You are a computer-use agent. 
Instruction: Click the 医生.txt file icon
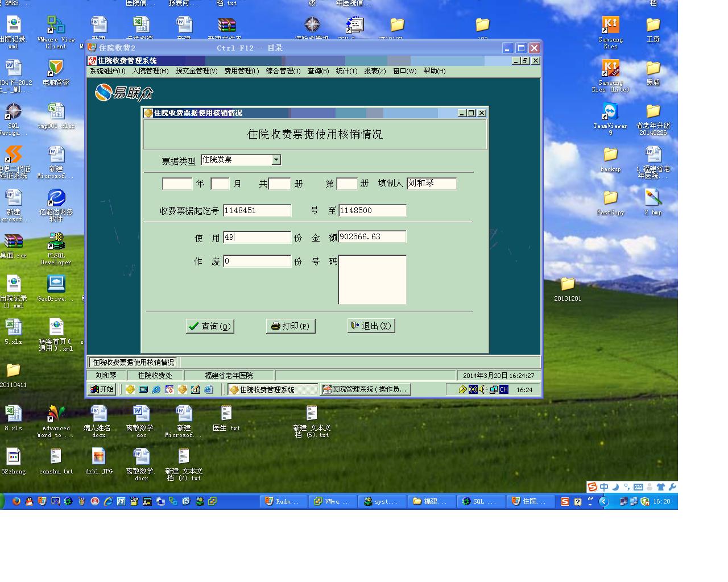(x=226, y=418)
